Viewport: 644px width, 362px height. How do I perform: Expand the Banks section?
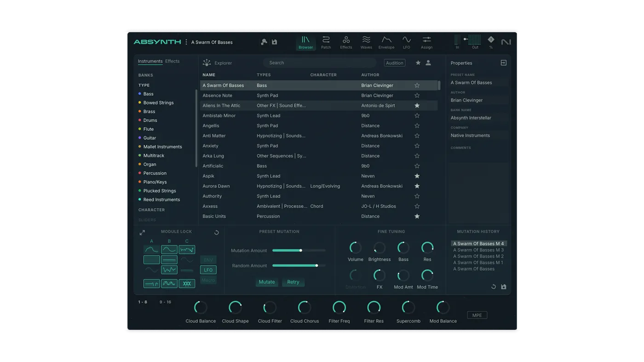(146, 75)
